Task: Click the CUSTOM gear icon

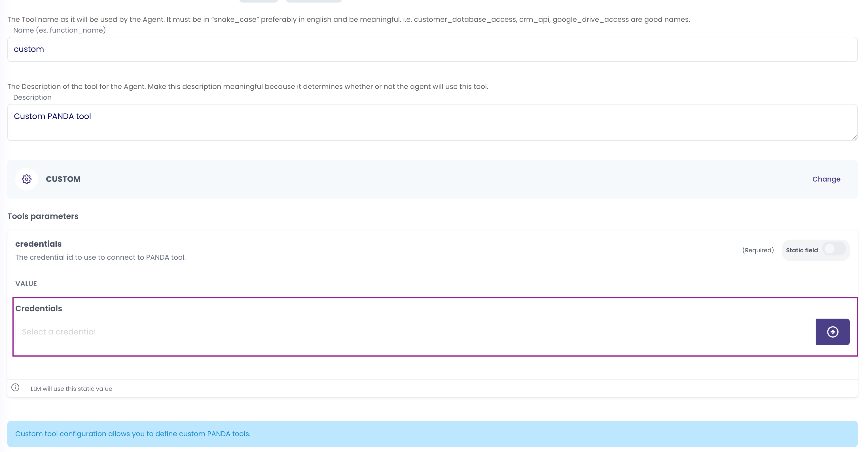Action: click(x=27, y=179)
